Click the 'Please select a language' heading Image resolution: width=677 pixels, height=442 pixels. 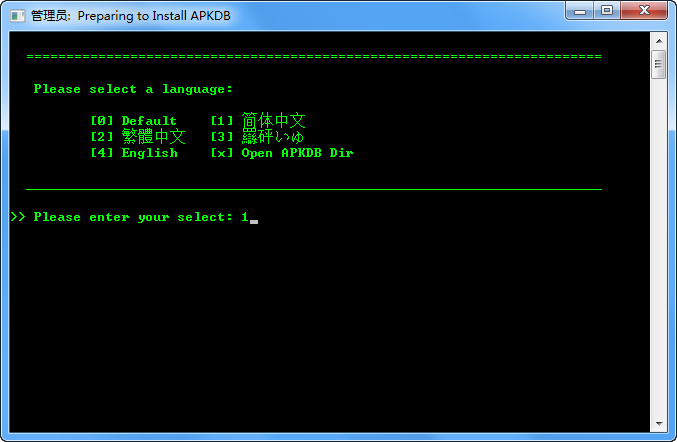[x=133, y=89]
